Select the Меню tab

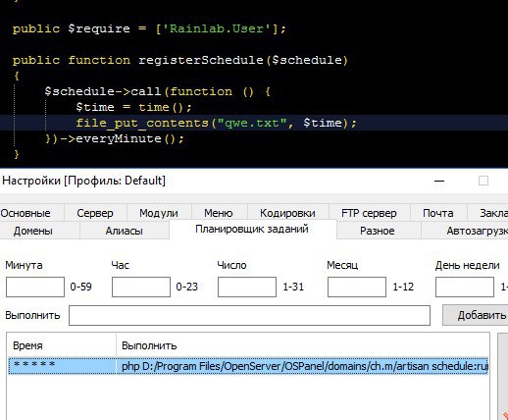pos(219,213)
